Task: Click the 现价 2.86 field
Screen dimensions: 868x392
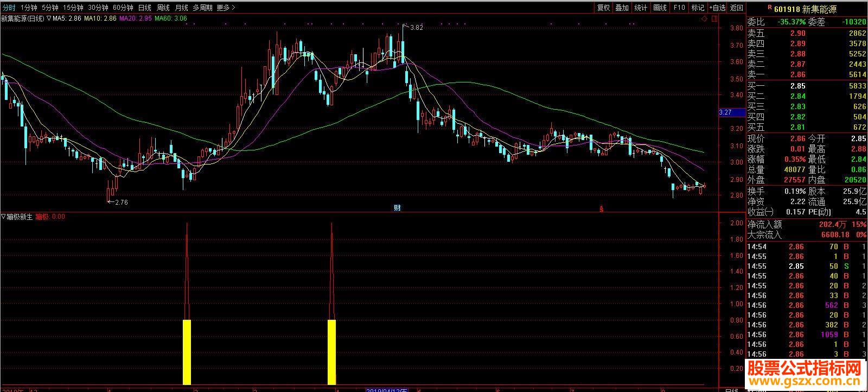Action: [776, 139]
